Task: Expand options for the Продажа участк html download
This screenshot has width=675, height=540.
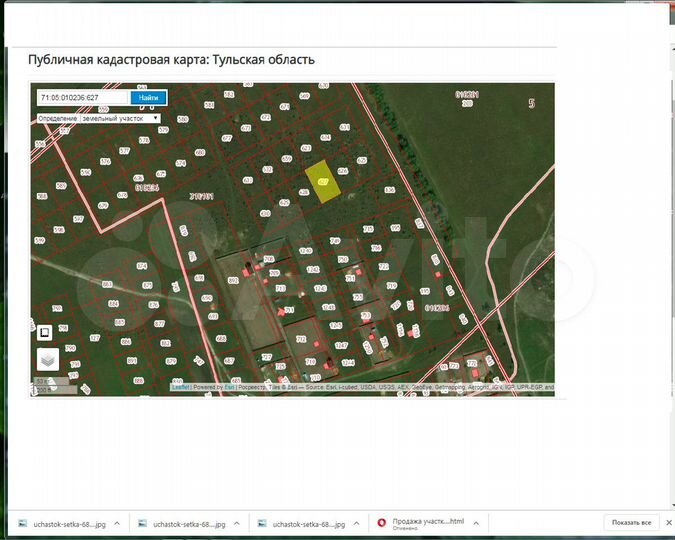Action: click(x=476, y=523)
